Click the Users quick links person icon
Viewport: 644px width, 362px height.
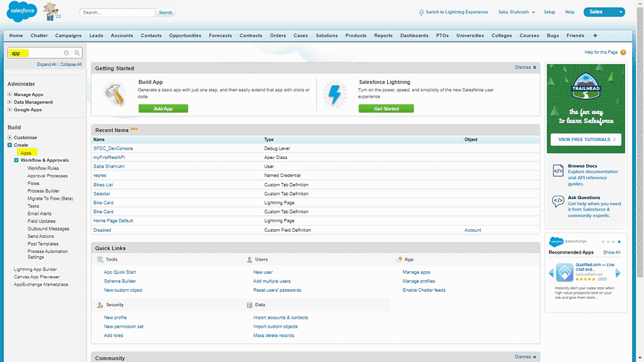(x=249, y=260)
